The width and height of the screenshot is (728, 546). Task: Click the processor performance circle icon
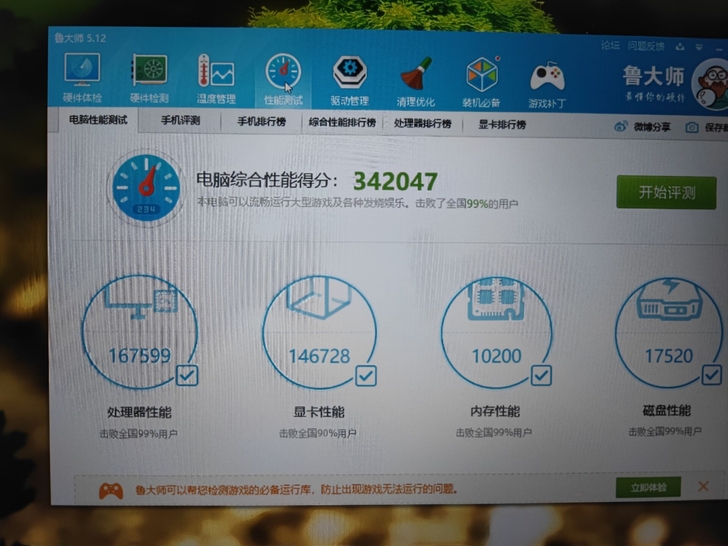coord(140,332)
